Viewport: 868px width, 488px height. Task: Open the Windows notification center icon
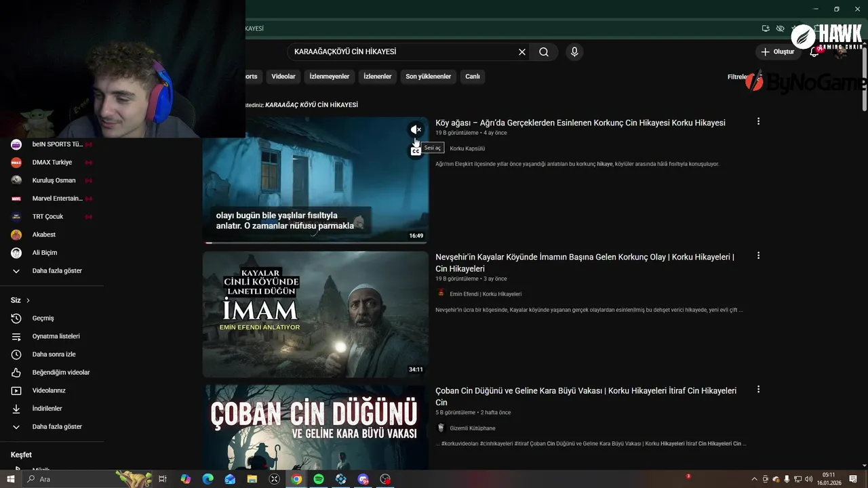click(x=854, y=479)
